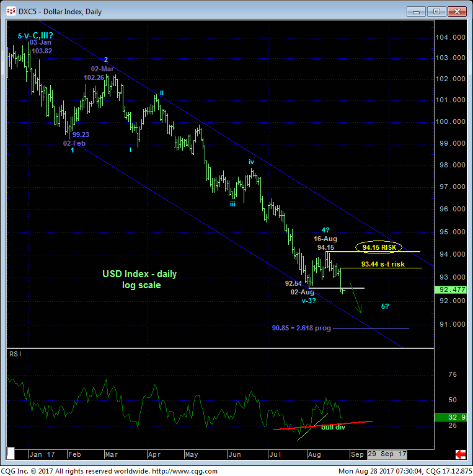Select the bull div annotation text
Image resolution: width=473 pixels, height=476 pixels.
click(x=333, y=428)
